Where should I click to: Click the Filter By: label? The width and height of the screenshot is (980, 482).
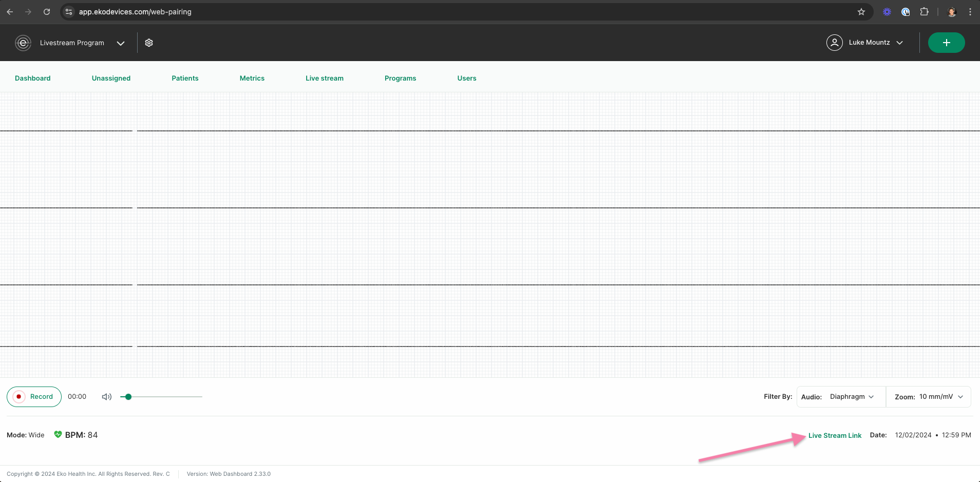(778, 397)
